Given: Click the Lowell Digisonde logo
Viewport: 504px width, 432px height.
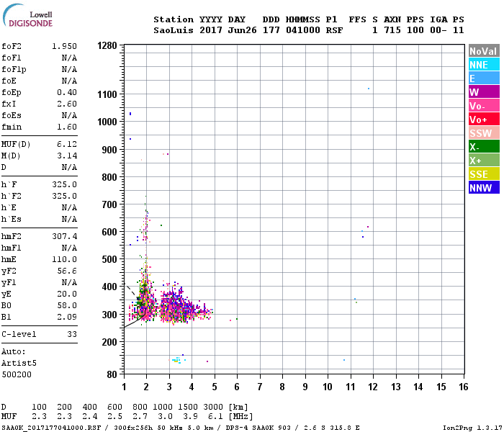Looking at the screenshot, I should tap(27, 16).
